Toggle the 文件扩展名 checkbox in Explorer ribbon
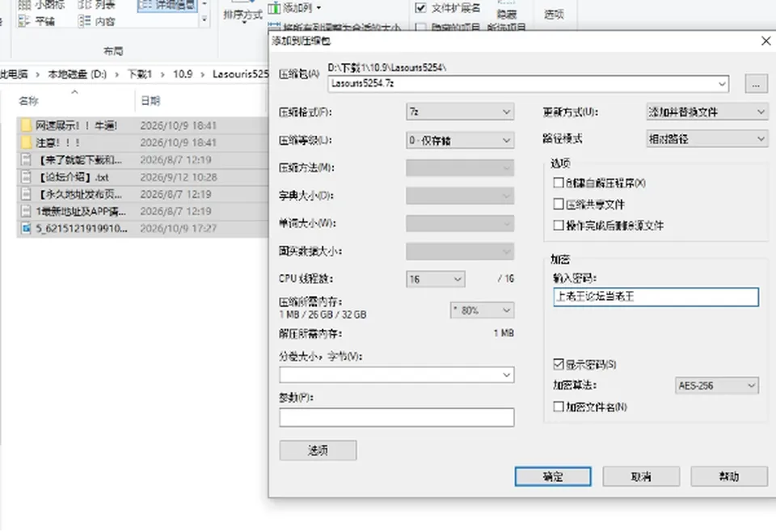The width and height of the screenshot is (776, 532). point(420,8)
